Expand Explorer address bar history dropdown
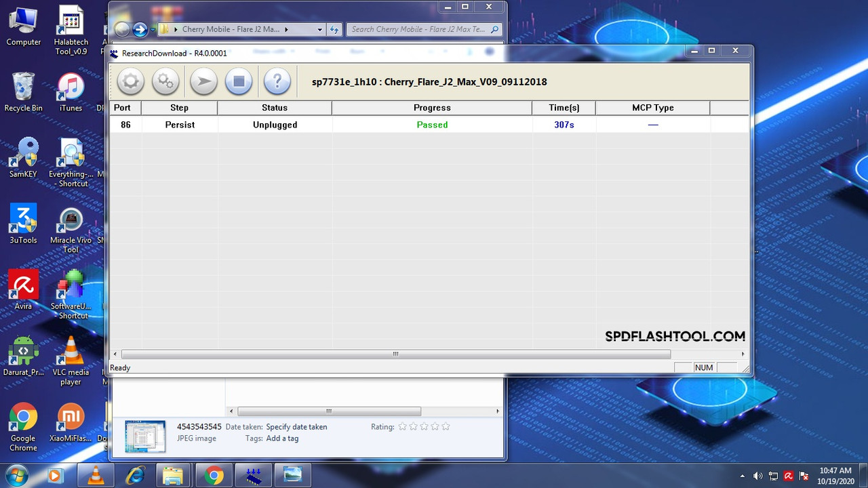868x488 pixels. pyautogui.click(x=319, y=30)
